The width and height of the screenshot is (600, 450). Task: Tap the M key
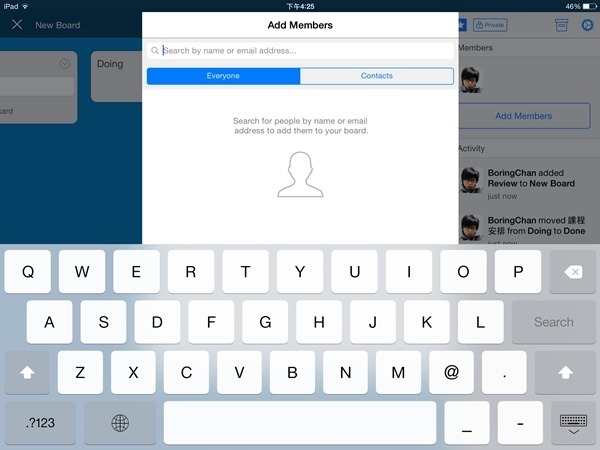pos(398,372)
